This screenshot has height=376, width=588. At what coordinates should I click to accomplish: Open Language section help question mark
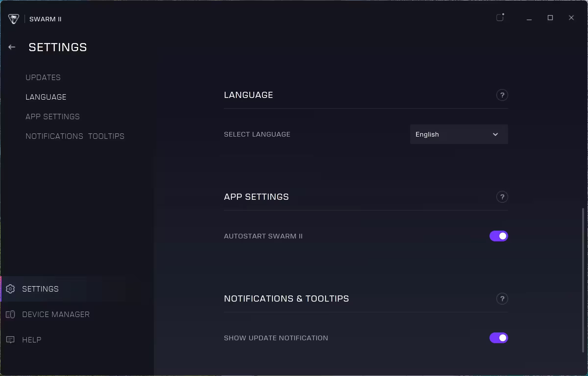502,95
